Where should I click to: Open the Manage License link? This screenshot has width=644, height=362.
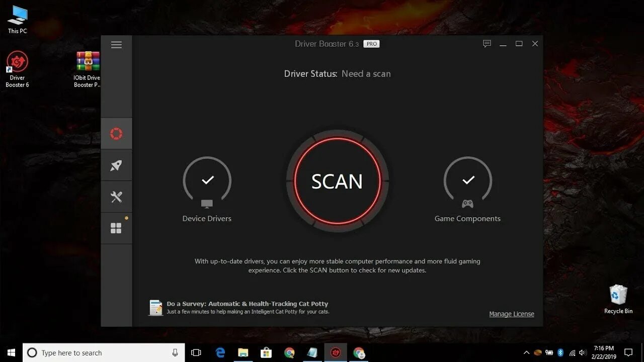pyautogui.click(x=512, y=314)
